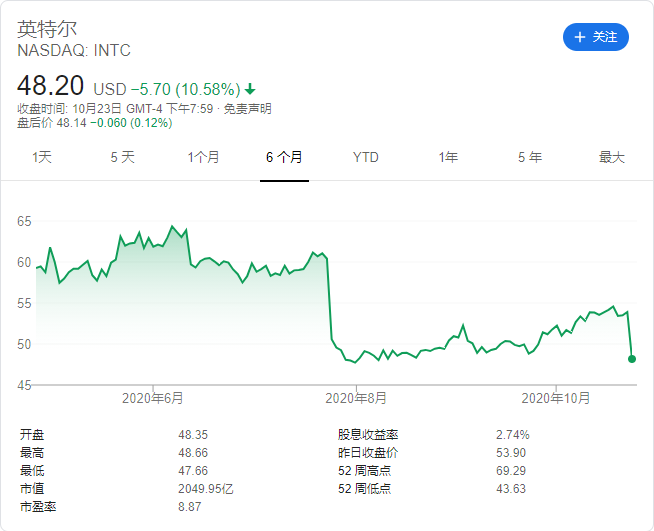Screen dimensions: 654x531
Task: View the 1年 price history tab
Action: point(448,157)
